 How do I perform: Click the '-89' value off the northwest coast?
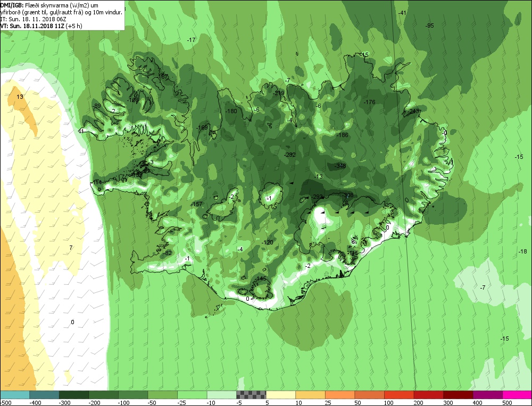(96, 106)
